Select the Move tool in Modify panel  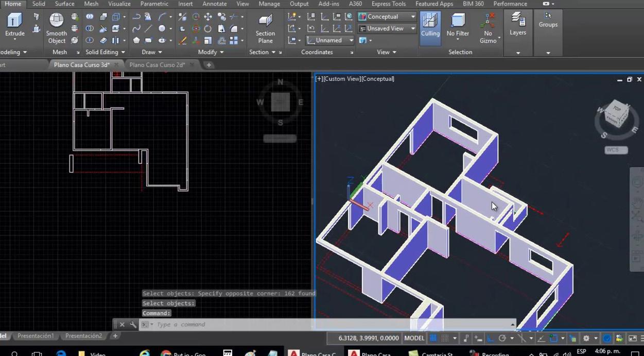[x=208, y=17]
